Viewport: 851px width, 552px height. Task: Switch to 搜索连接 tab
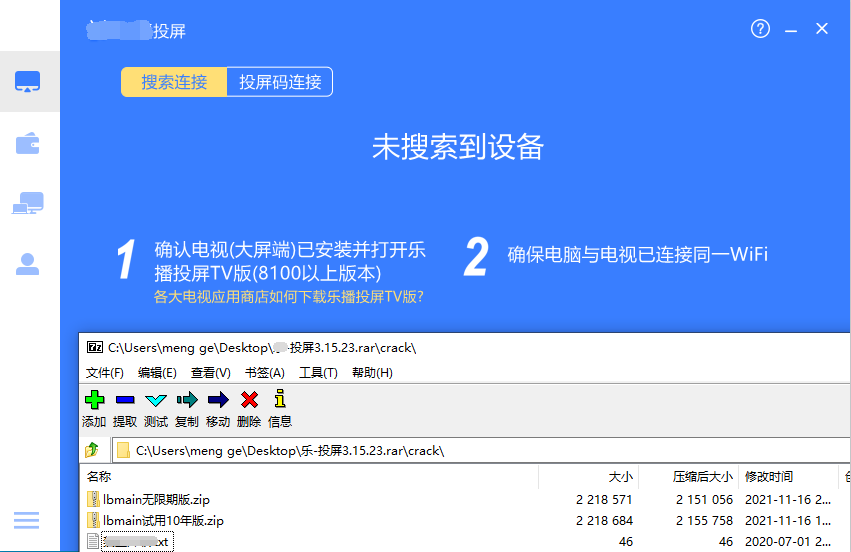[x=174, y=82]
